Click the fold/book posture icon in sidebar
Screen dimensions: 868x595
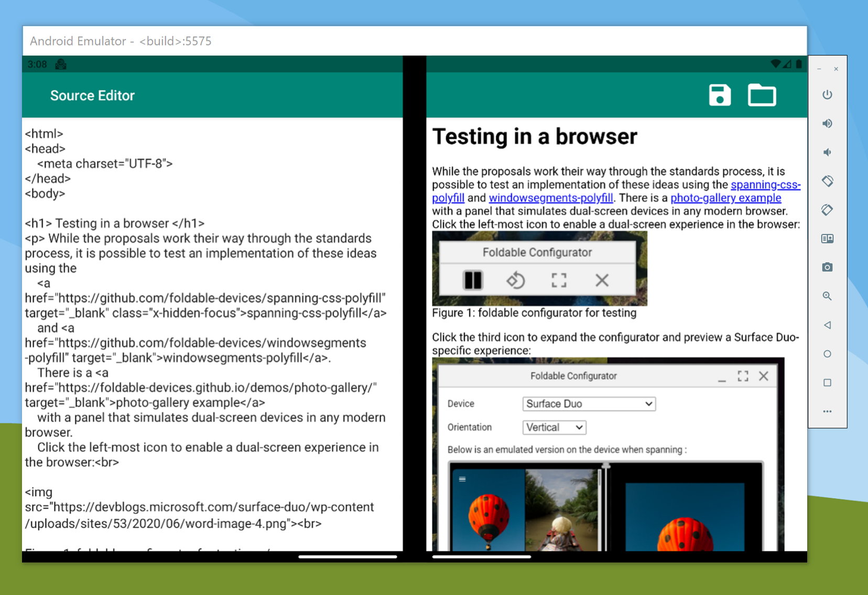click(x=827, y=239)
